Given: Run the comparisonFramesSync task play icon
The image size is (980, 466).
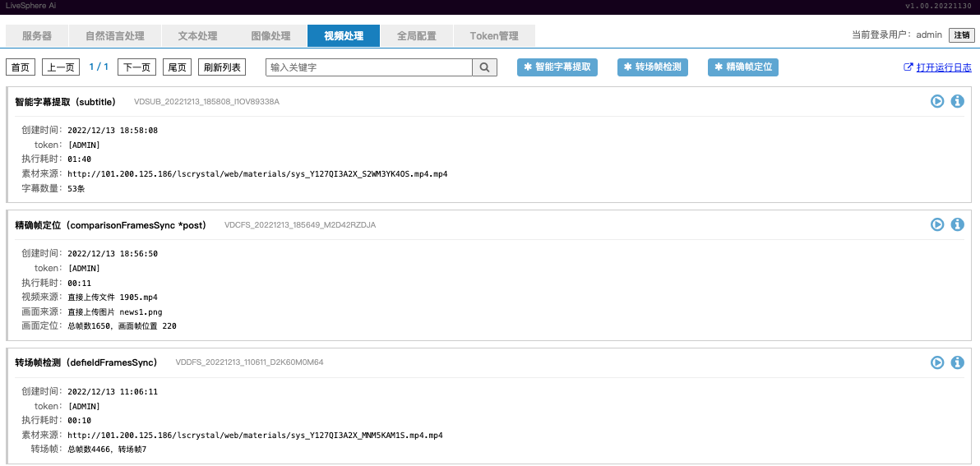Looking at the screenshot, I should [x=937, y=224].
